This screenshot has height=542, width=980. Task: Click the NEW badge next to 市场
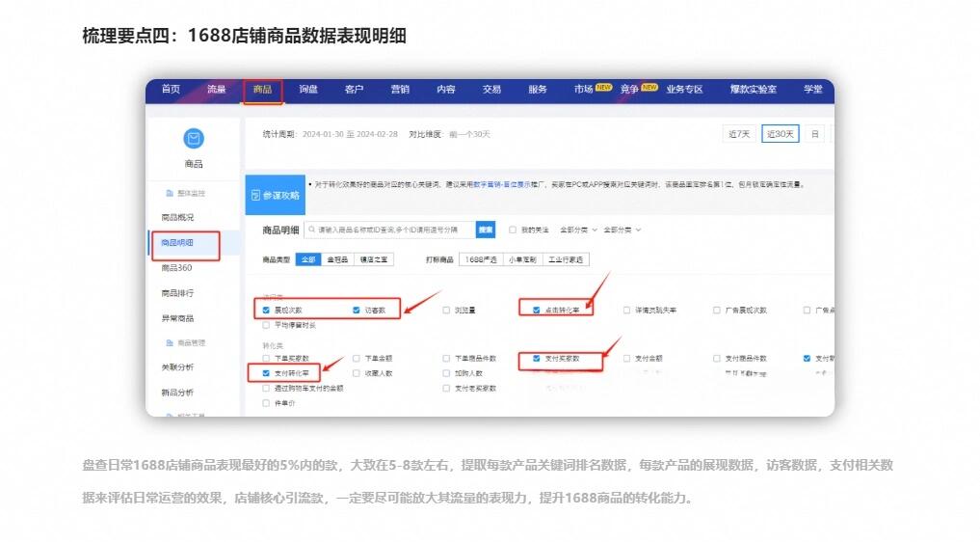click(x=603, y=87)
